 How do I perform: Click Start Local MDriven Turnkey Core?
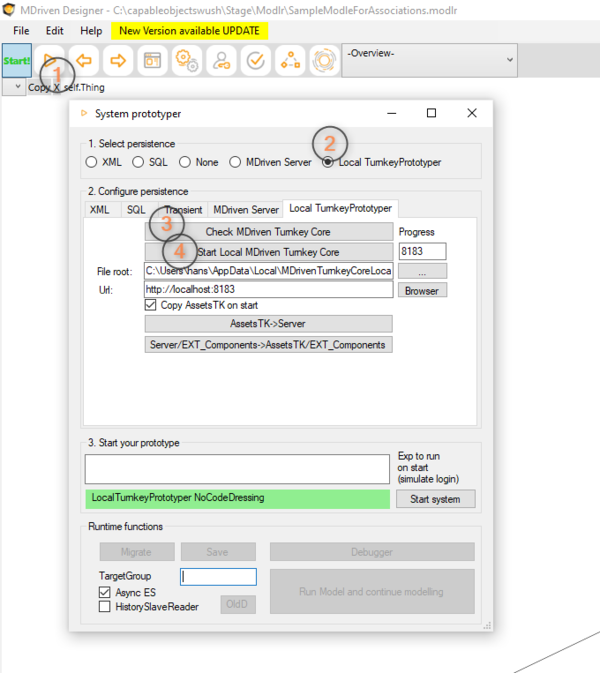(269, 252)
